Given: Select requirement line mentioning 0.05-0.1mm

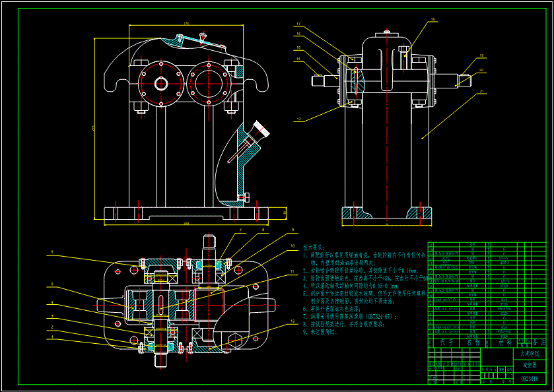Looking at the screenshot, I should [x=351, y=286].
